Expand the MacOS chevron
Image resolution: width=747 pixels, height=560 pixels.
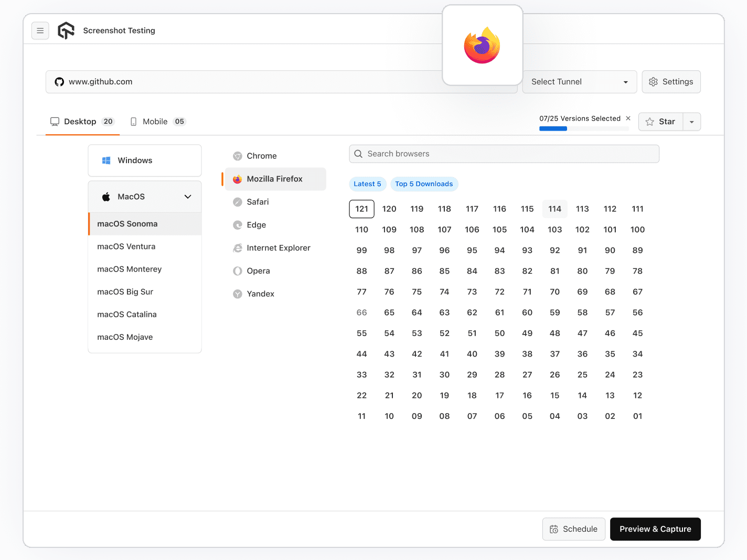click(188, 197)
